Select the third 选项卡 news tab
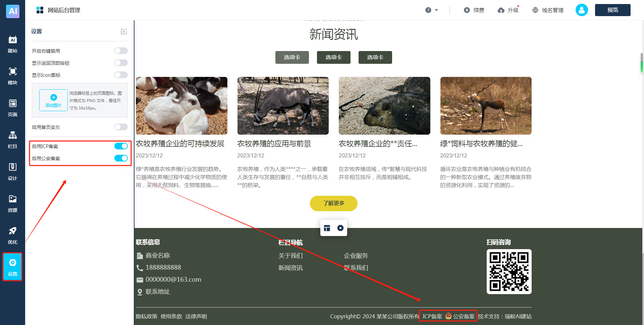644x325 pixels. (x=375, y=57)
